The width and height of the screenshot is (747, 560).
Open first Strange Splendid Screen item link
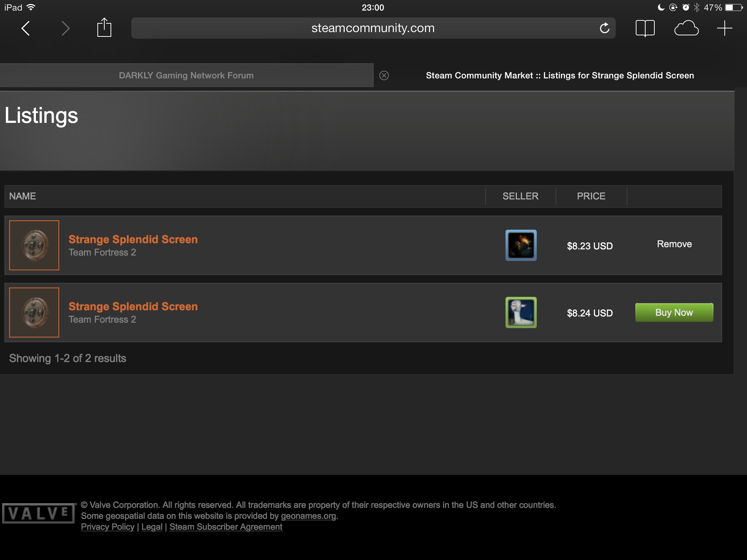coord(133,239)
